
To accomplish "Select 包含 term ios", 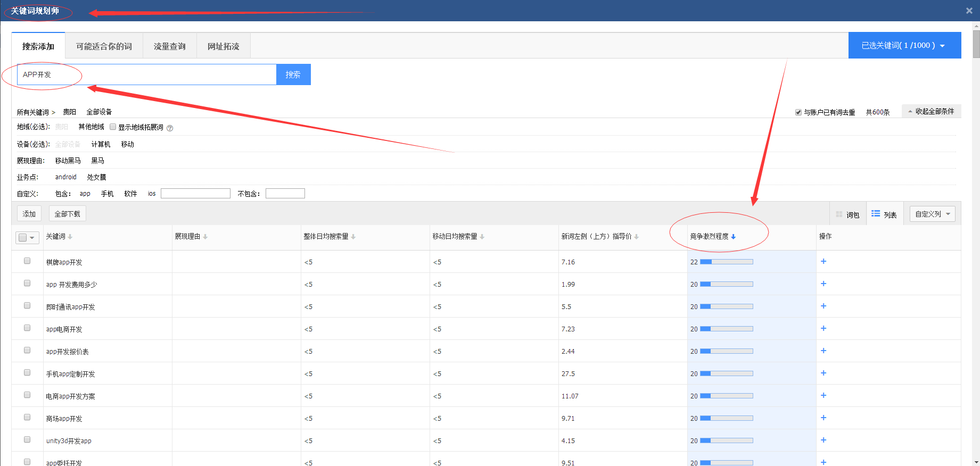I will coord(152,194).
